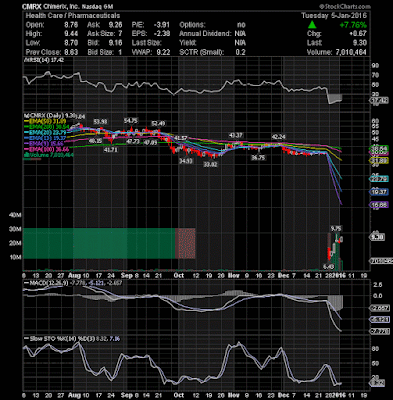Click the 6.43 low label near 2016
Viewport: 393px width, 400px height.
(328, 266)
